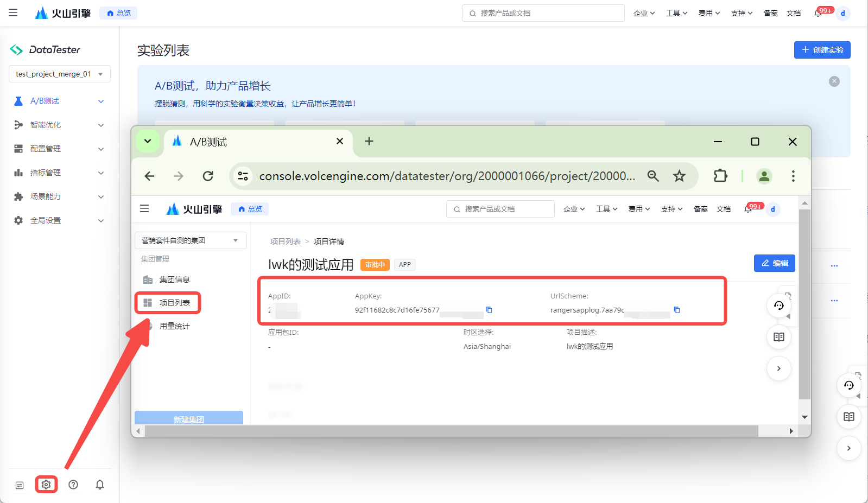Open the docs book icon inside popup
The image size is (868, 503).
click(779, 337)
